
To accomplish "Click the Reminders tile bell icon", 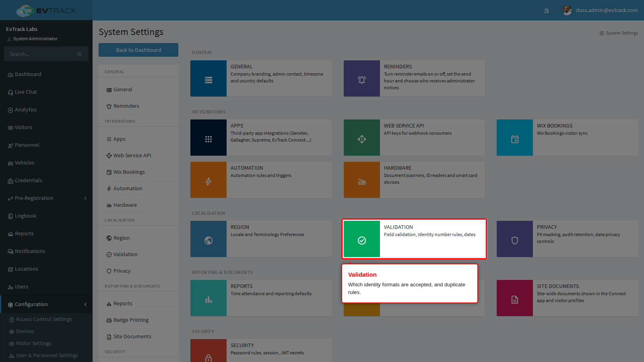I will click(x=362, y=78).
